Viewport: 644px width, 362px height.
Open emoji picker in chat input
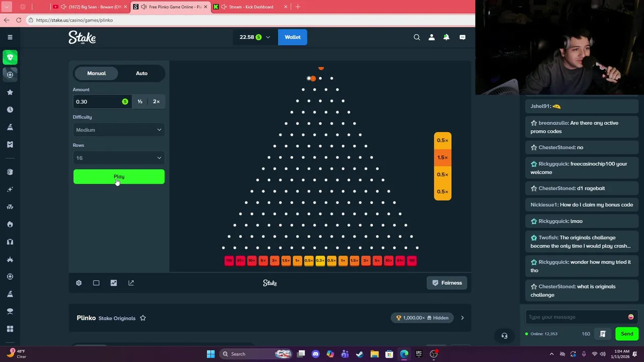point(631,317)
